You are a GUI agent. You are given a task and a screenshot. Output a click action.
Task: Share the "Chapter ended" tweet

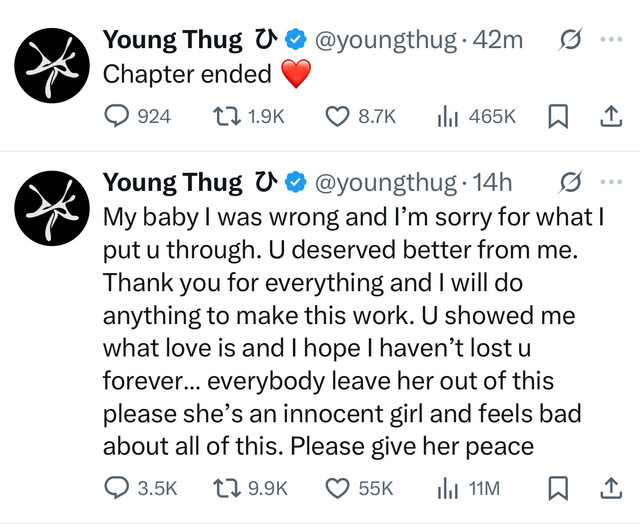tap(609, 117)
